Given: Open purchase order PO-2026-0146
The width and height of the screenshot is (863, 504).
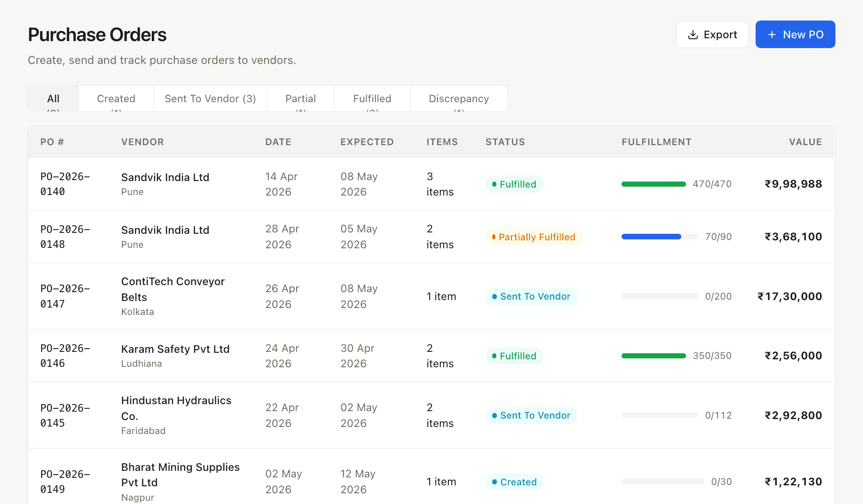Looking at the screenshot, I should (65, 356).
